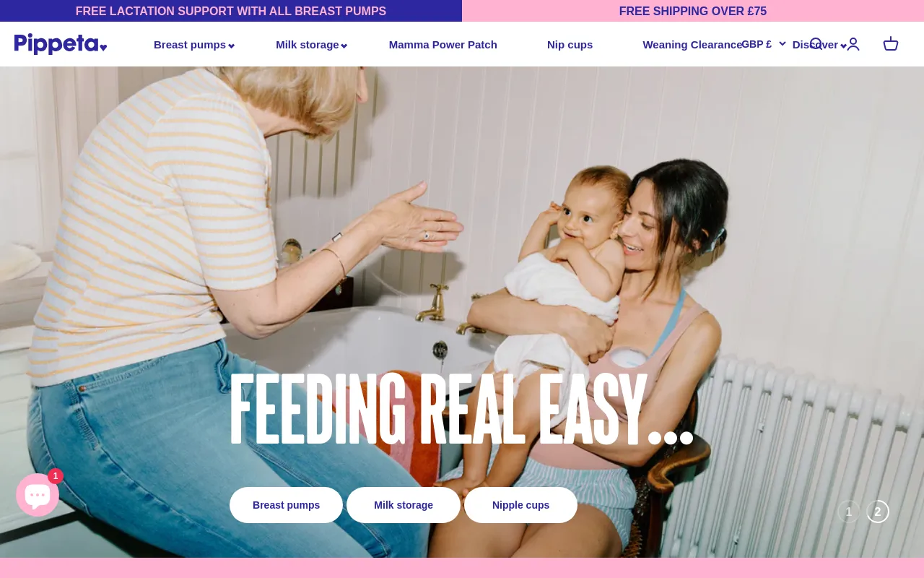Click chat notification badge showing 1
The height and width of the screenshot is (578, 924).
pos(56,476)
